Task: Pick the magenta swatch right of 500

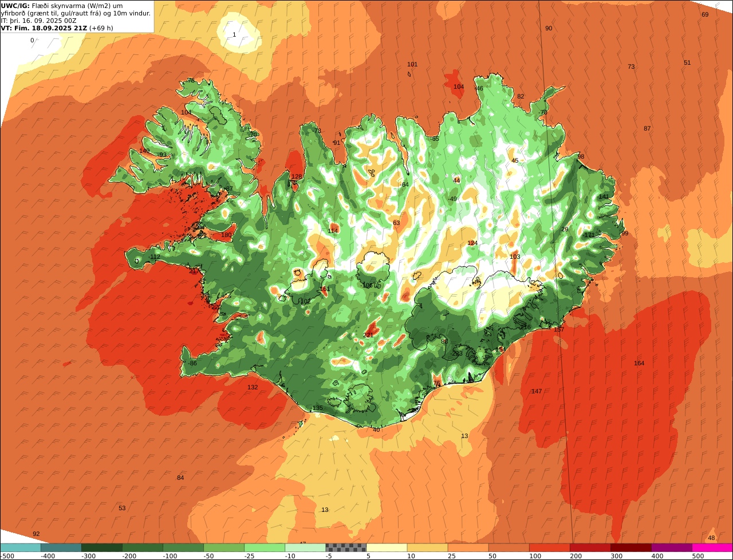Action: (x=712, y=547)
